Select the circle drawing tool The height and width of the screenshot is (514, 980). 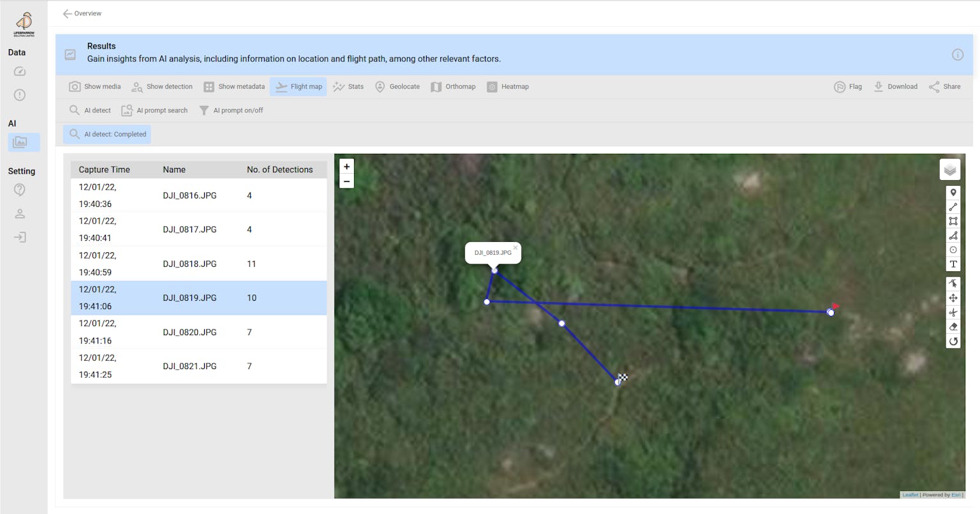point(953,250)
